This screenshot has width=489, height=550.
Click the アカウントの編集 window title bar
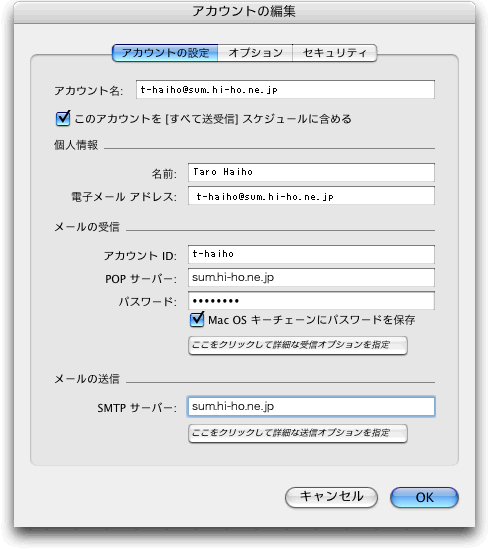pos(244,12)
